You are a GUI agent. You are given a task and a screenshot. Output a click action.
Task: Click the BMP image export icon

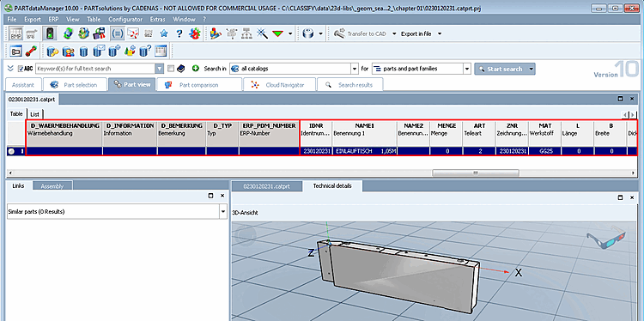(x=15, y=33)
